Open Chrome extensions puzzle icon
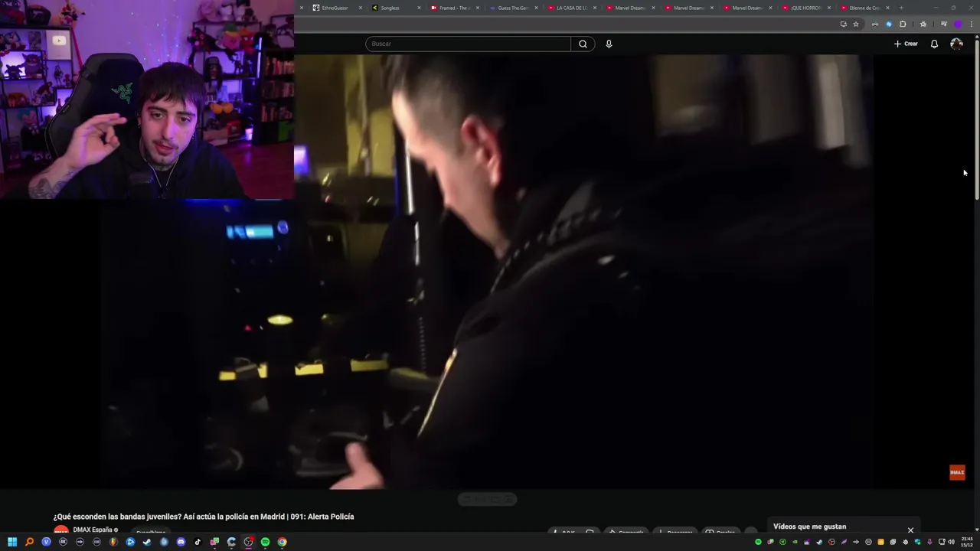The width and height of the screenshot is (980, 551). coord(903,24)
